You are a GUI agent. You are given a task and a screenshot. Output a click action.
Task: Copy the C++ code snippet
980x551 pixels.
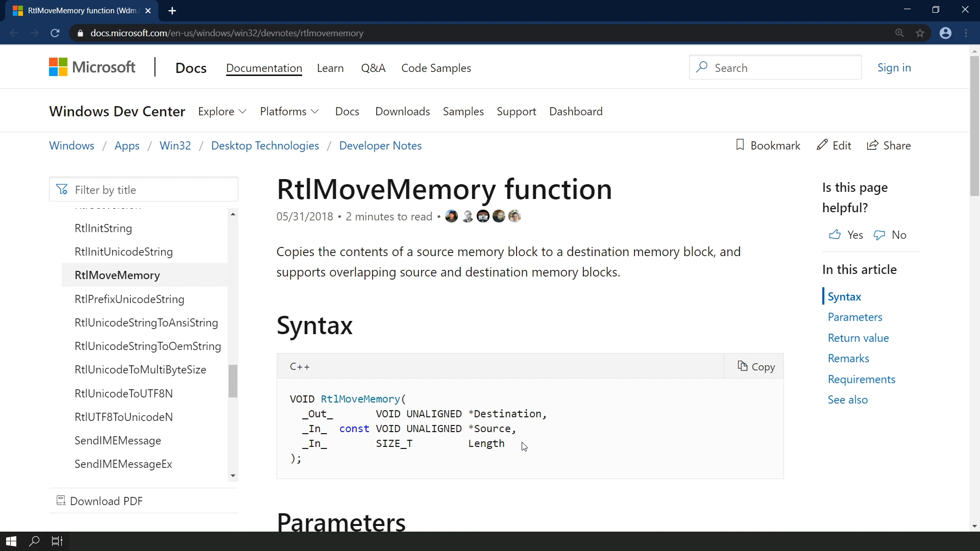[x=756, y=366]
